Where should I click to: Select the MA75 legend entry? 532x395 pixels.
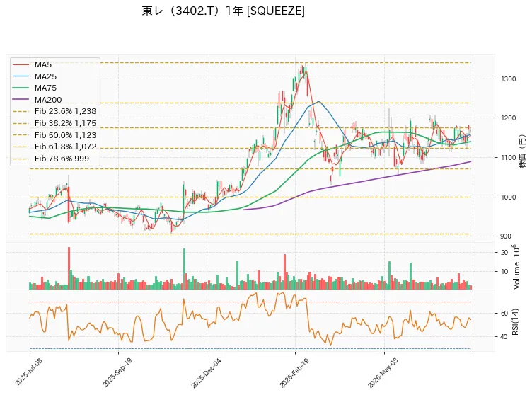pyautogui.click(x=34, y=88)
